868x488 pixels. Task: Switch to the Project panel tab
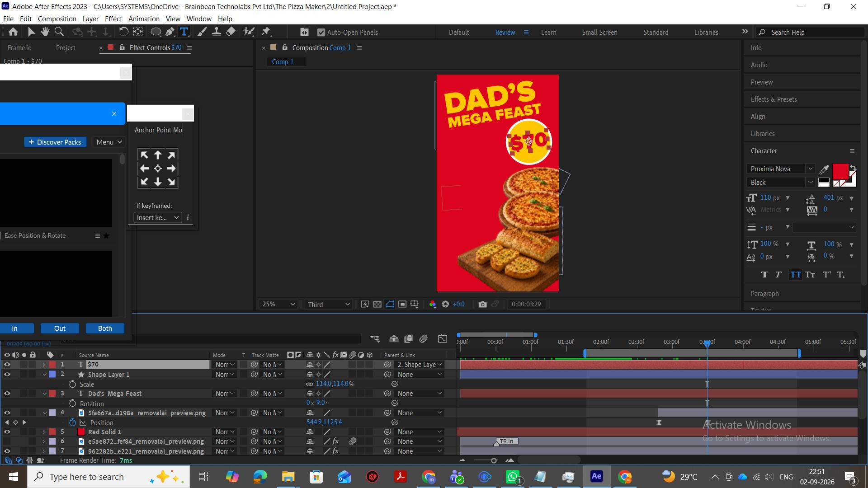[66, 48]
